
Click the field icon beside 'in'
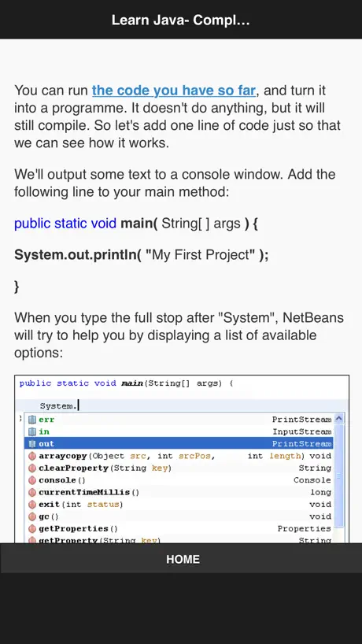click(x=32, y=431)
